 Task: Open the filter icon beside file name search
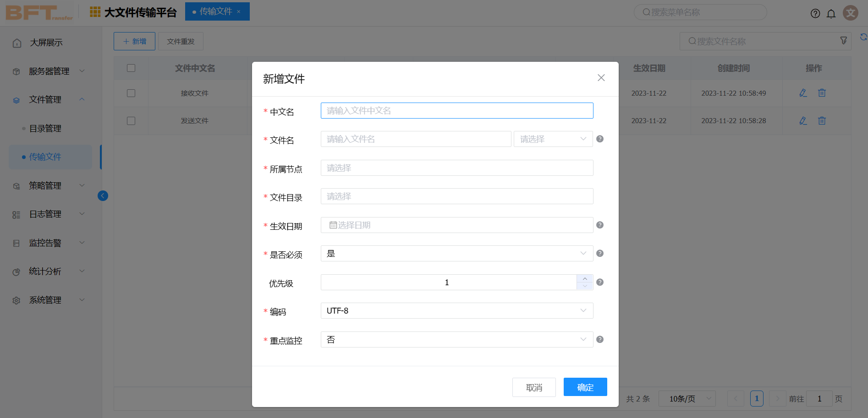click(844, 41)
